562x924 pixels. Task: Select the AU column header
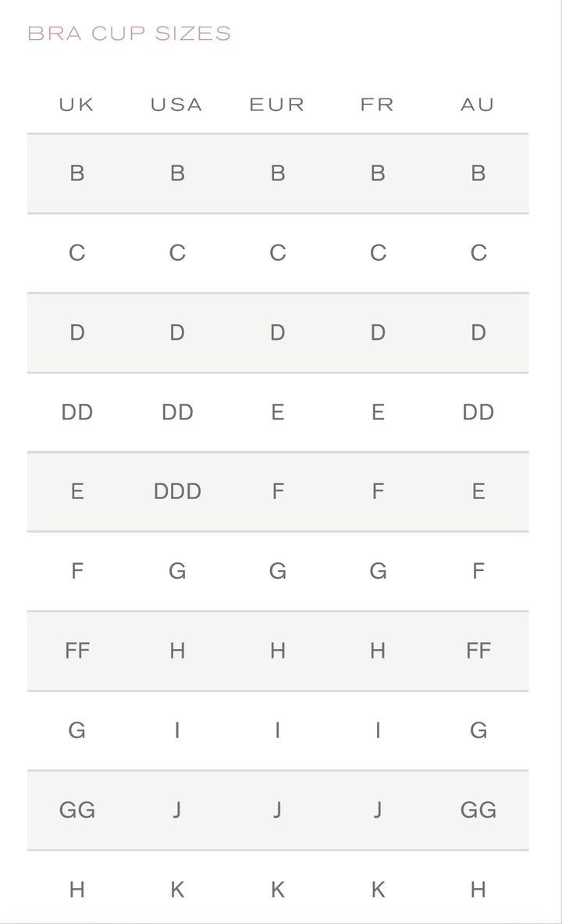478,105
